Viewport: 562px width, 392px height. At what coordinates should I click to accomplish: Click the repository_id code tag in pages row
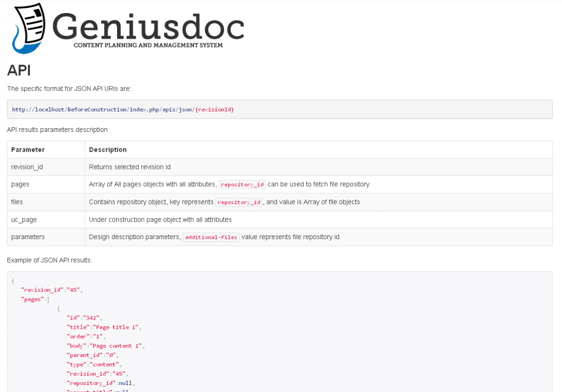[242, 185]
